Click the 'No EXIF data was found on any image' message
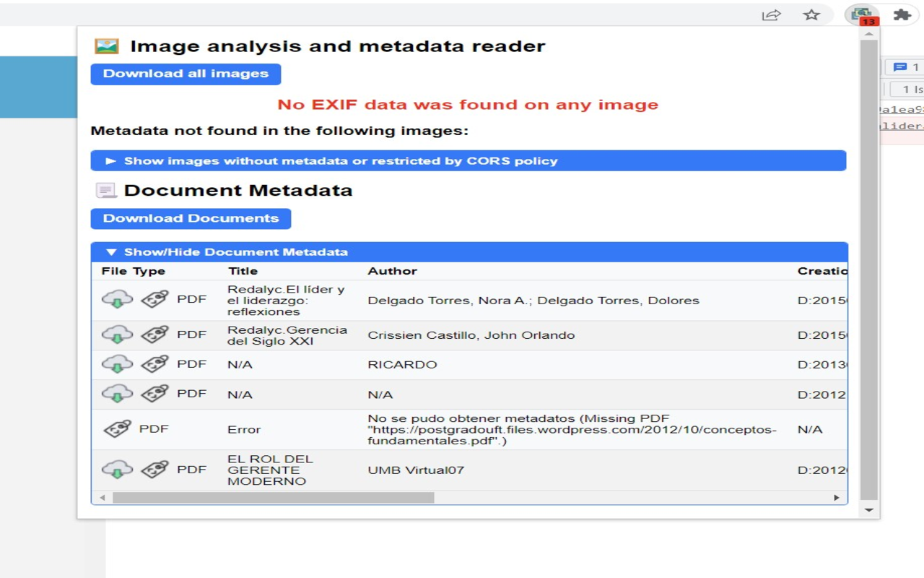This screenshot has height=578, width=924. coord(468,105)
